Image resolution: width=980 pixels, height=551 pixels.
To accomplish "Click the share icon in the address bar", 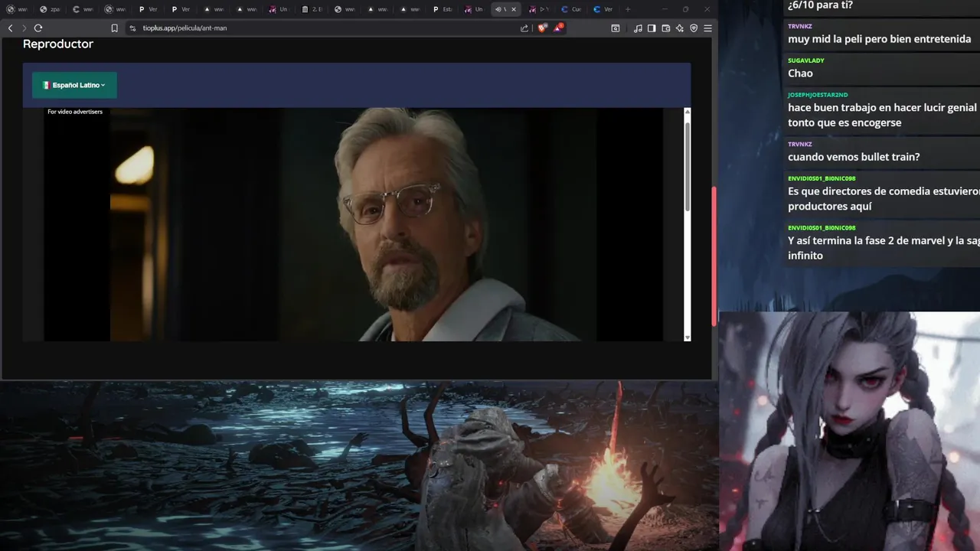I will [524, 28].
